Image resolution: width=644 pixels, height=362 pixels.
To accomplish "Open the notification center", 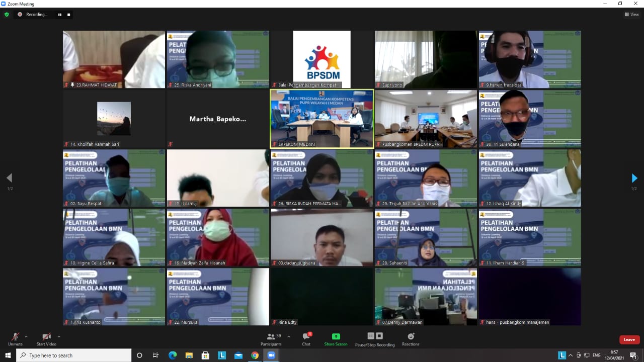I will (633, 355).
